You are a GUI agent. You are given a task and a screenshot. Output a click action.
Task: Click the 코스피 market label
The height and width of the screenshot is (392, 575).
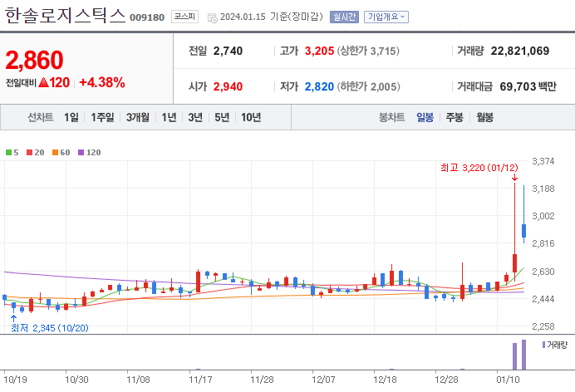click(184, 17)
